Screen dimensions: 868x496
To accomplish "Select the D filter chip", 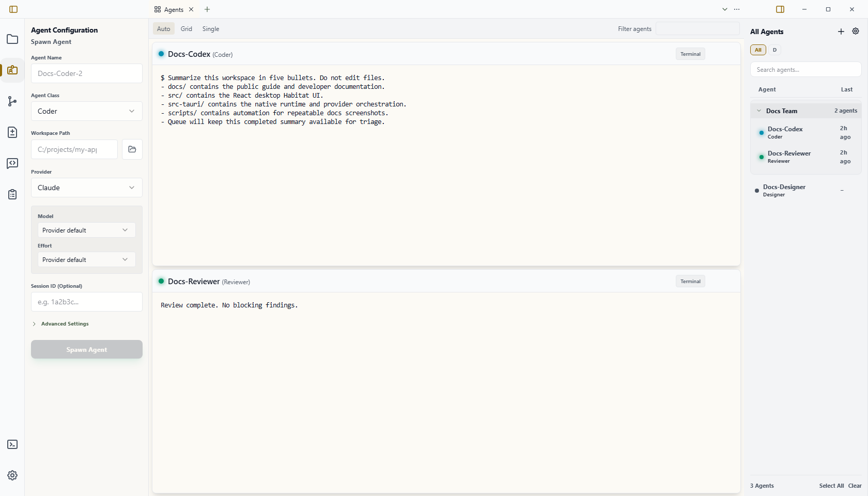I will [x=774, y=50].
